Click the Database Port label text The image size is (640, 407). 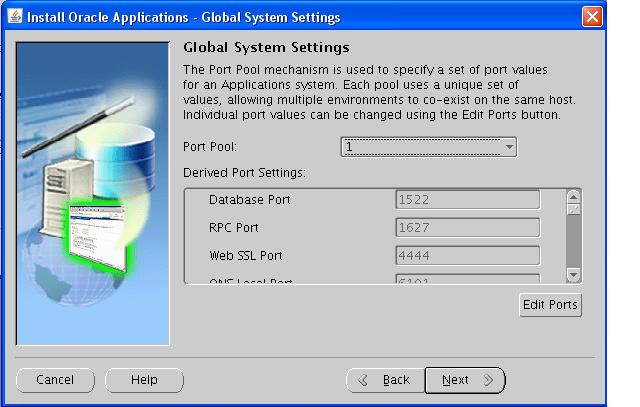coord(249,200)
